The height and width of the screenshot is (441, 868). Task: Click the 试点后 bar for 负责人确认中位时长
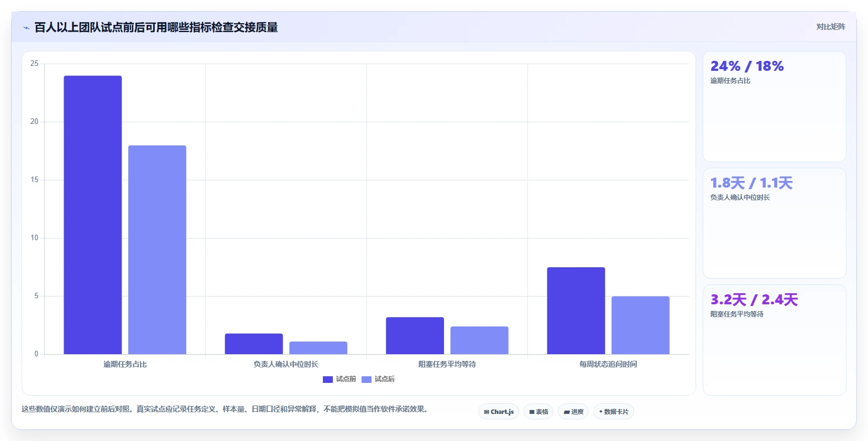(x=318, y=348)
